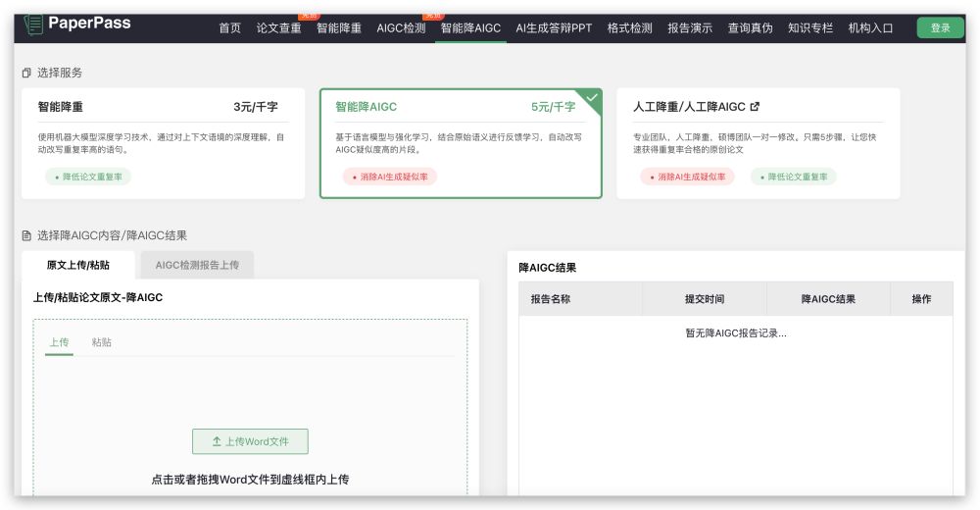Click upload arrow icon in 上传Word文件

tap(217, 441)
